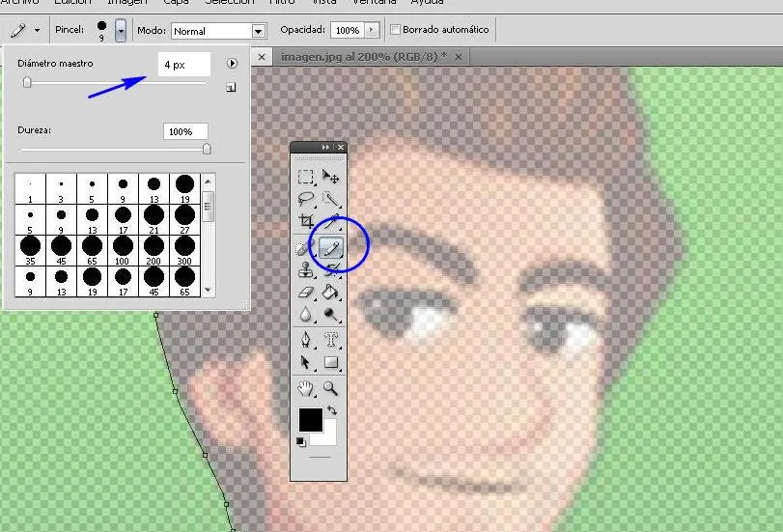Image resolution: width=783 pixels, height=532 pixels.
Task: Select the Rectangular Marquee tool
Action: point(306,177)
